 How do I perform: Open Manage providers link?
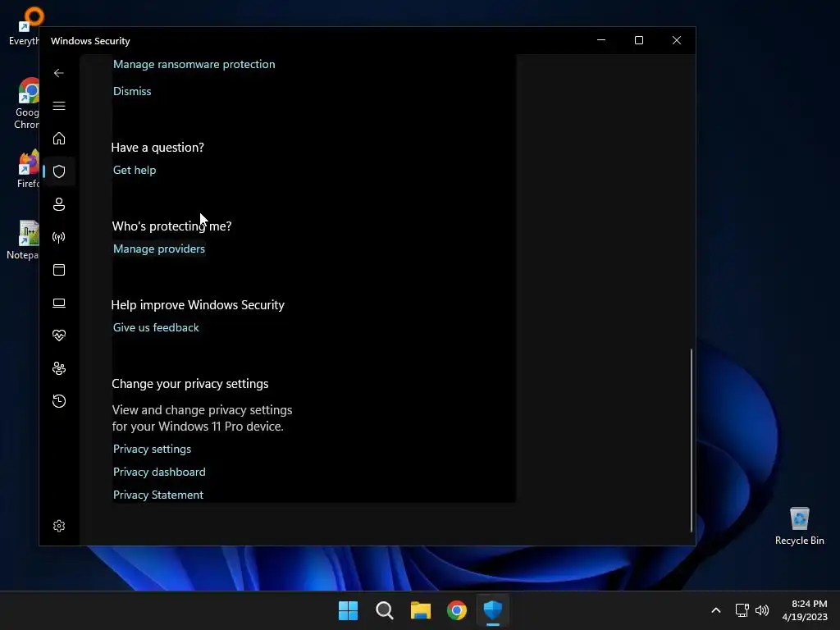click(159, 249)
